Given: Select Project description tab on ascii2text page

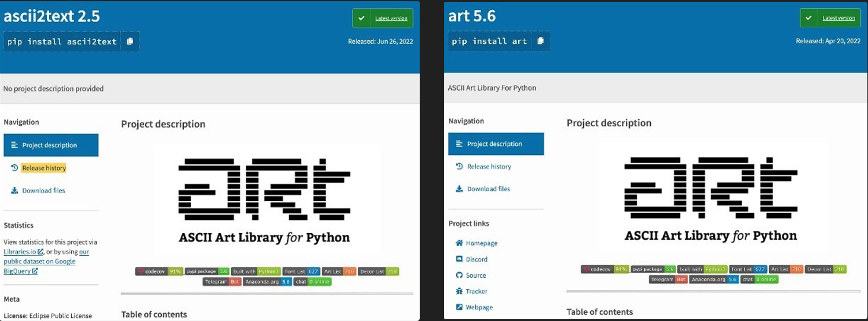Looking at the screenshot, I should click(x=50, y=145).
